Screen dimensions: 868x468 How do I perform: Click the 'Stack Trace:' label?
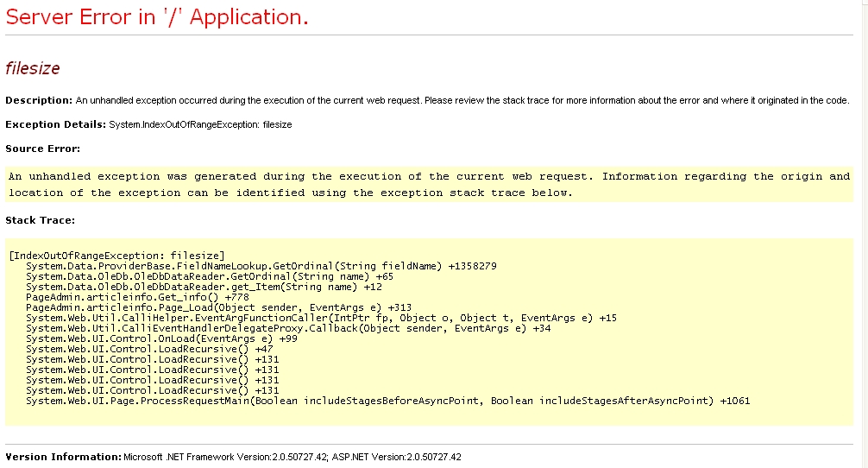(x=40, y=220)
